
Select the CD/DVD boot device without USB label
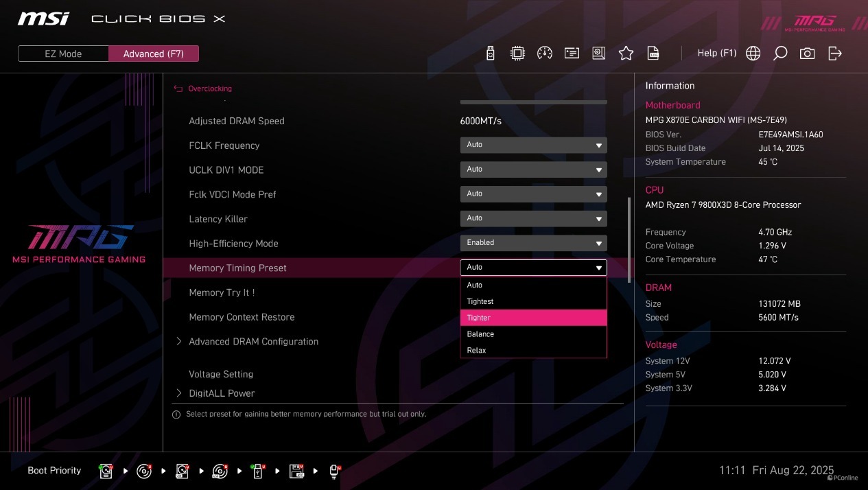pyautogui.click(x=144, y=471)
